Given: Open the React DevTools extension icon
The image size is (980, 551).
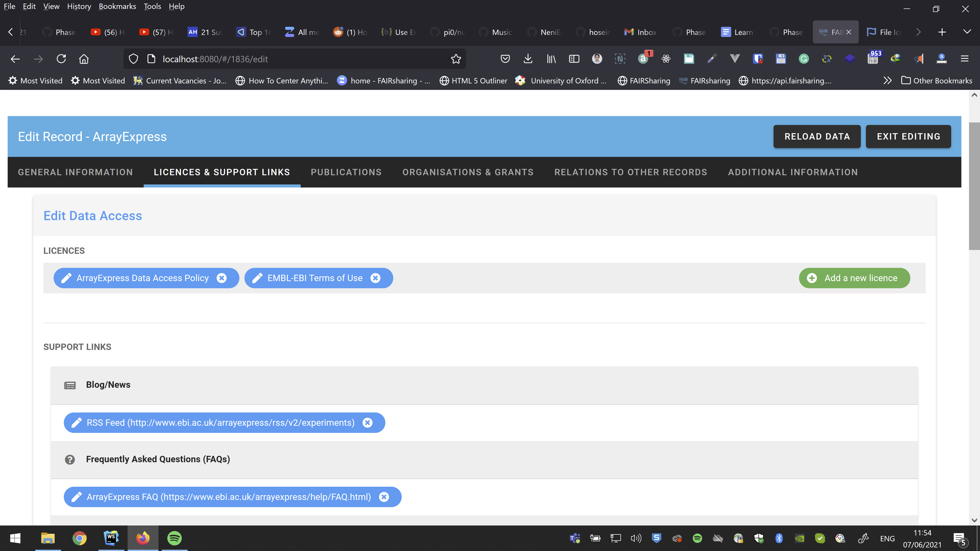Looking at the screenshot, I should pyautogui.click(x=666, y=59).
